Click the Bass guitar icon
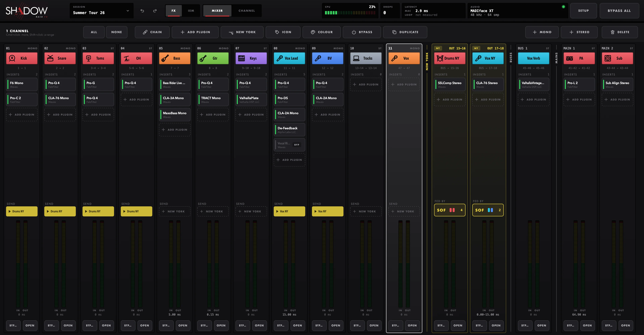 165,58
